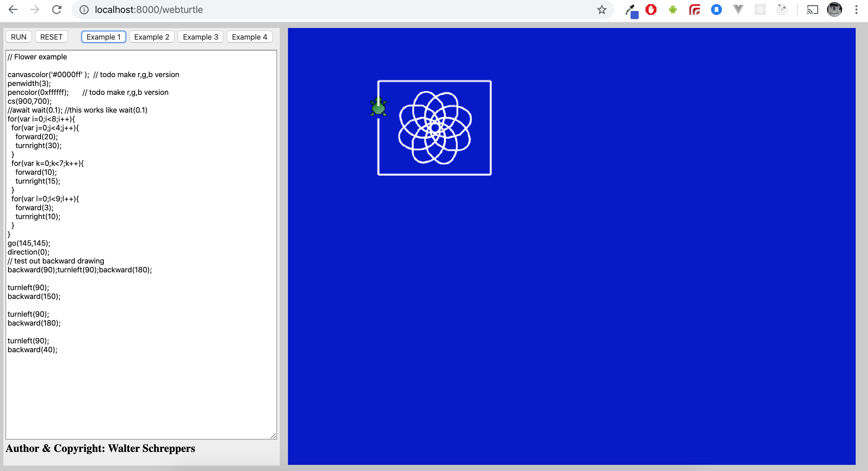This screenshot has height=471, width=868.
Task: Open the grey Vue devtools extension
Action: 738,10
